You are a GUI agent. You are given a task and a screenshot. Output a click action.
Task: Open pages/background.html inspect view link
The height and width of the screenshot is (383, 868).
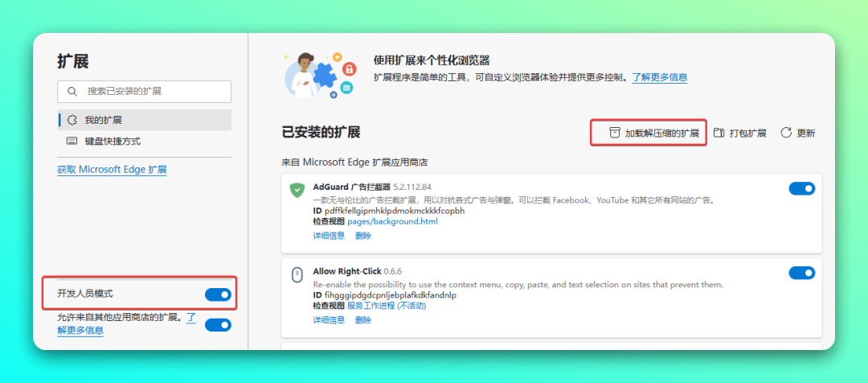(392, 221)
